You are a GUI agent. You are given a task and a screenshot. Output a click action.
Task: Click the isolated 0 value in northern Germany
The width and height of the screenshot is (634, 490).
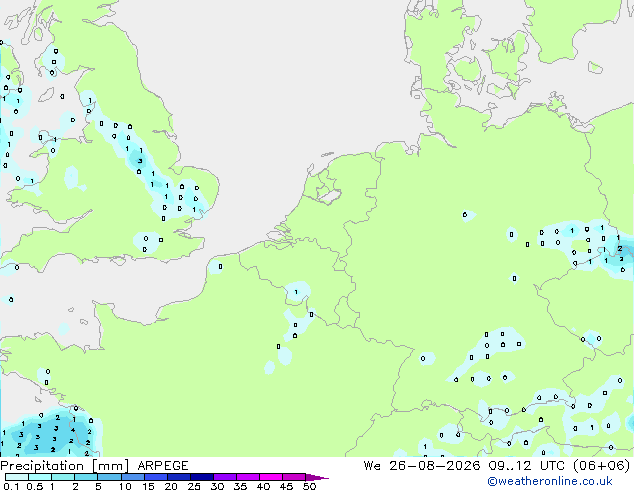click(x=465, y=215)
